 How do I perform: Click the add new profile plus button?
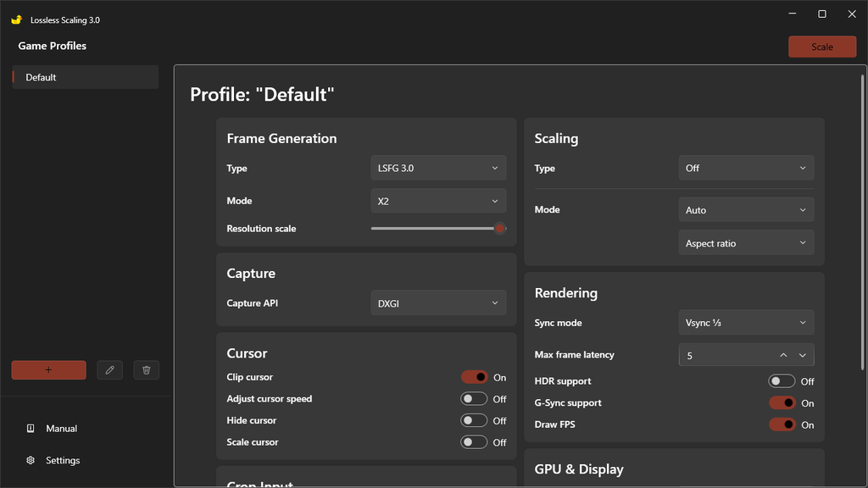coord(48,370)
